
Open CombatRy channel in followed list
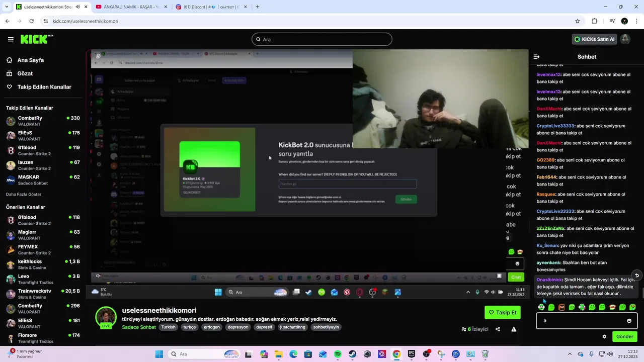42,121
